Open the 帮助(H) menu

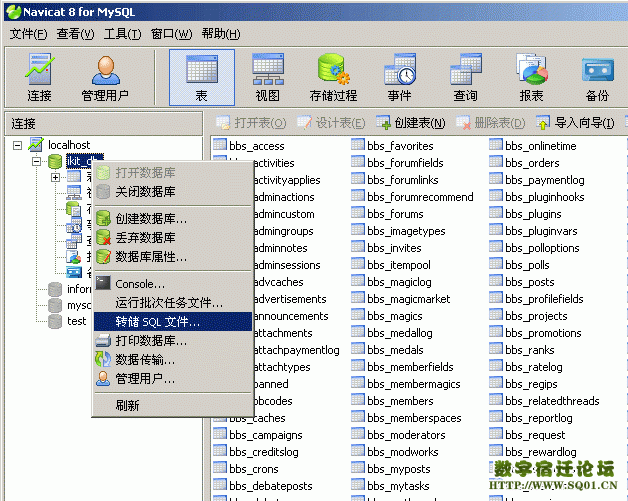pos(221,34)
